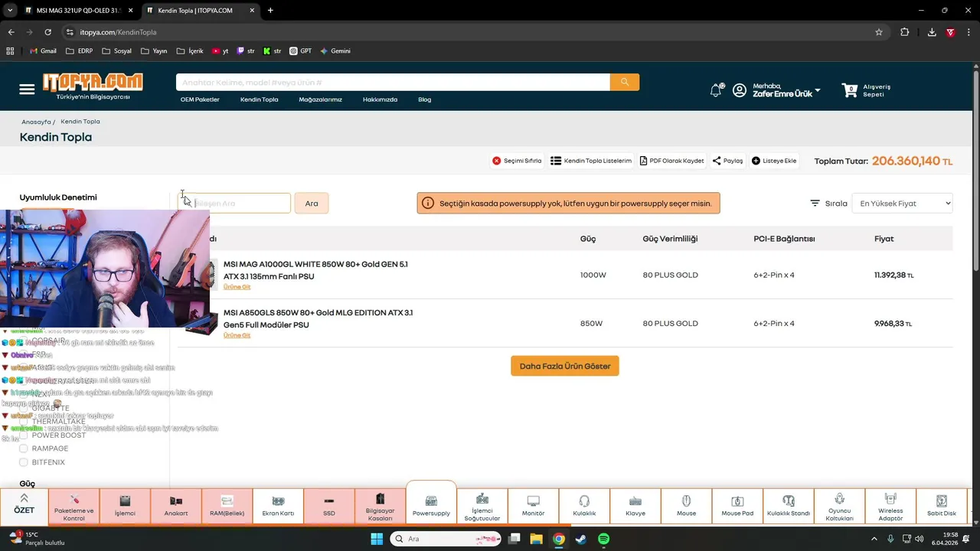Open the ÖZET summary tab
The image size is (980, 551).
tap(24, 505)
